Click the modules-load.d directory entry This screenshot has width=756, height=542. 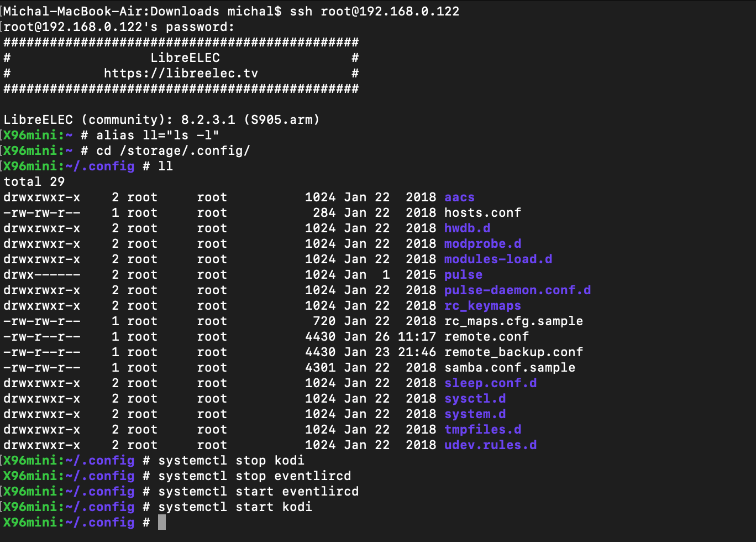click(498, 259)
